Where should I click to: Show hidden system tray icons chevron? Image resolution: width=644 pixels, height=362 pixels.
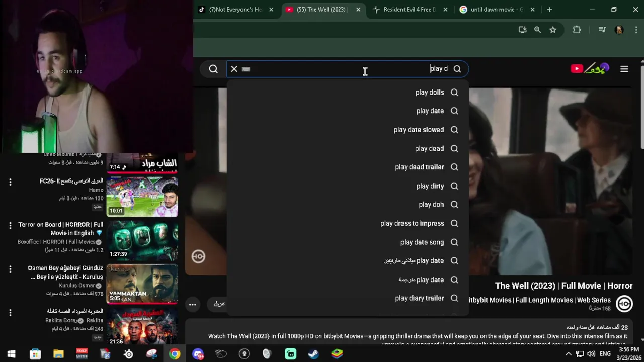tap(569, 354)
